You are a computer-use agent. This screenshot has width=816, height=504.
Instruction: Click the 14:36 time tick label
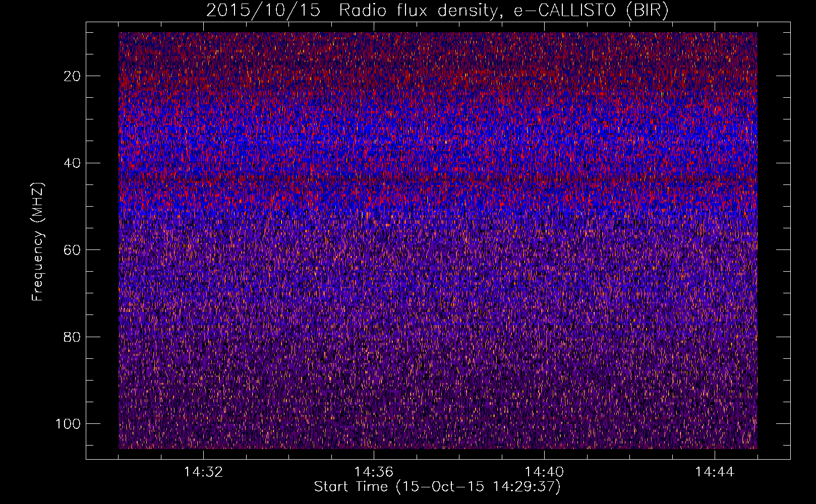click(x=374, y=472)
